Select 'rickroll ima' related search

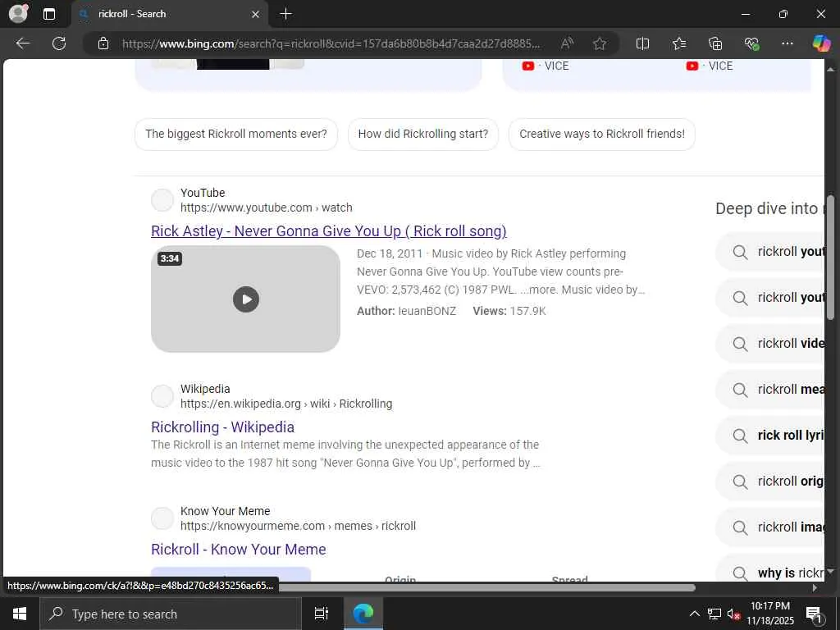pyautogui.click(x=770, y=527)
